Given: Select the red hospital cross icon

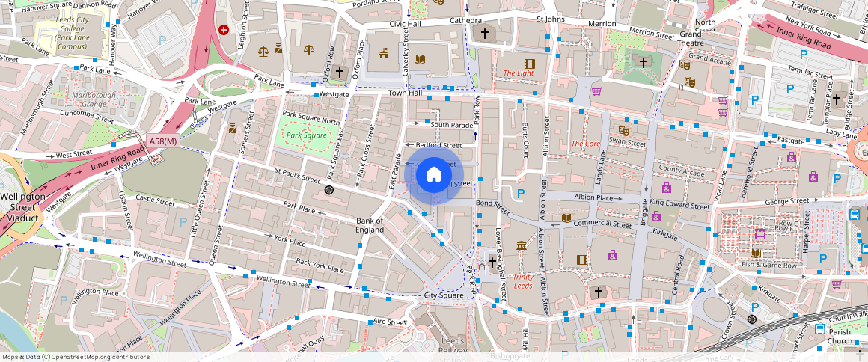Looking at the screenshot, I should (224, 29).
